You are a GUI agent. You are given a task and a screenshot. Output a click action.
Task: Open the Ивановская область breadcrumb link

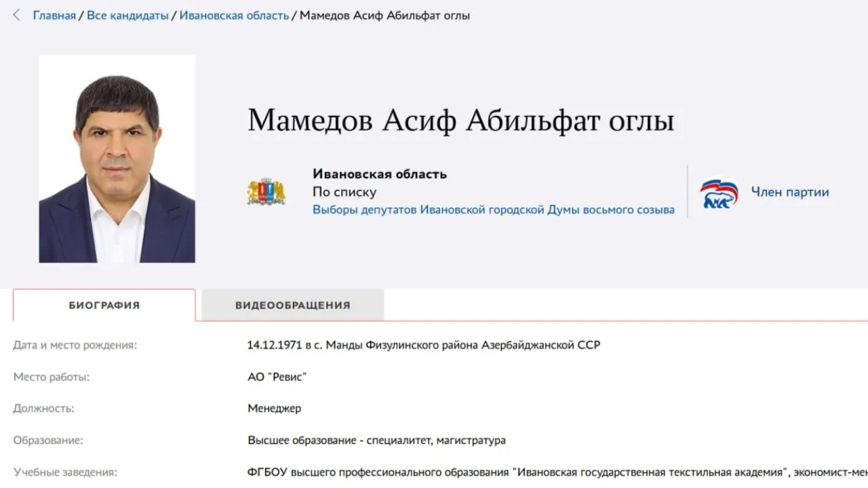click(234, 15)
